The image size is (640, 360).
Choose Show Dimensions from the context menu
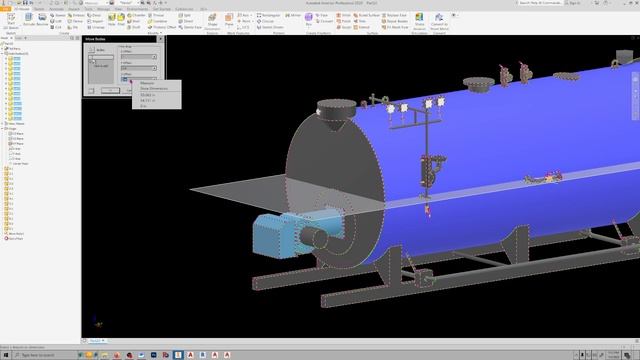coord(154,89)
